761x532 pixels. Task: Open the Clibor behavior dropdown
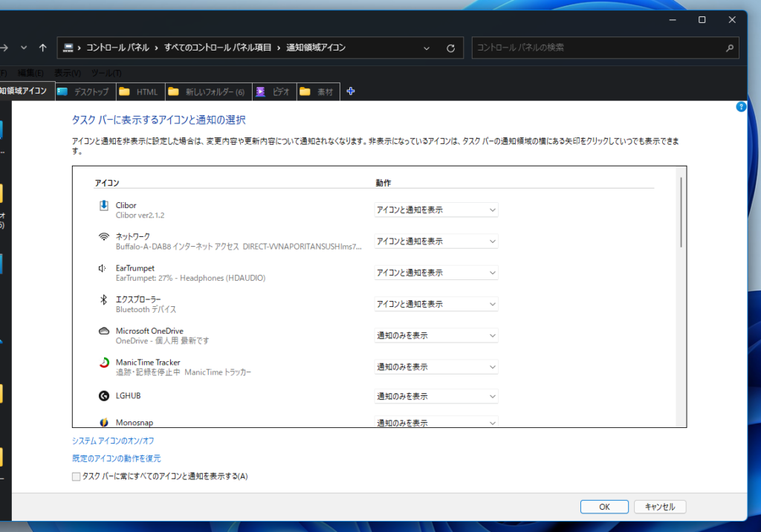(x=435, y=210)
